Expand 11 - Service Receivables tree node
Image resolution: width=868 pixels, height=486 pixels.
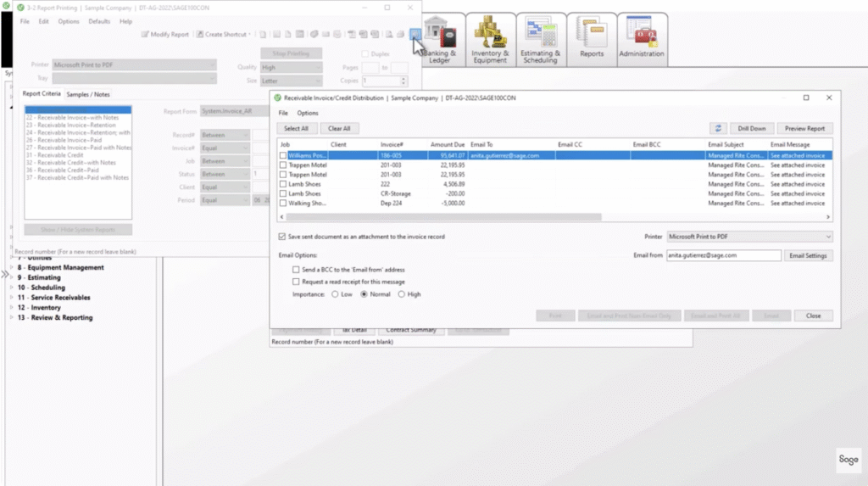[x=12, y=297]
